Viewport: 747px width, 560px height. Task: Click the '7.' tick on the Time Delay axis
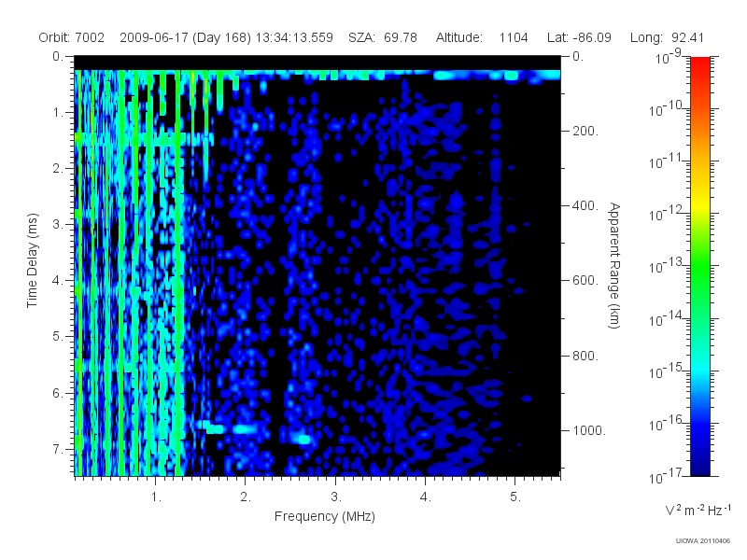tap(58, 449)
